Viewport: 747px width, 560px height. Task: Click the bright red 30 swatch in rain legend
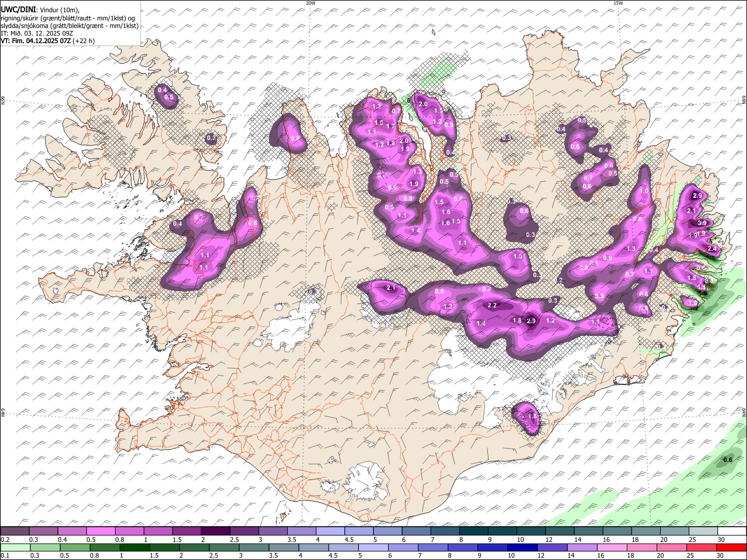(731, 548)
